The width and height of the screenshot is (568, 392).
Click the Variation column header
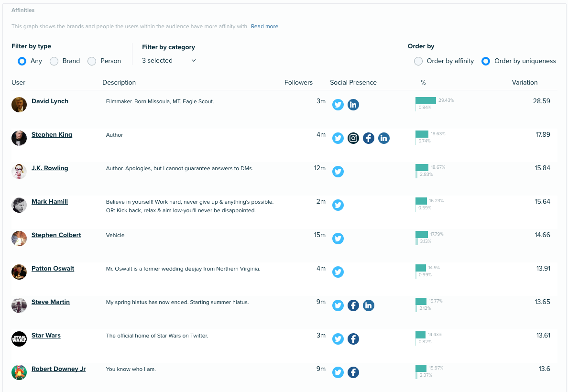(524, 83)
